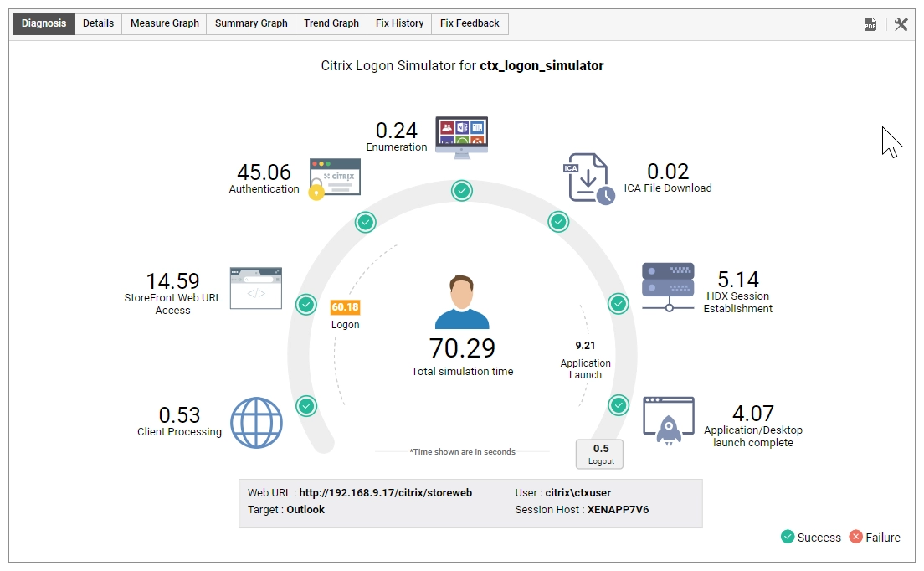Click the Authentication Citrix login icon
This screenshot has height=571, width=924.
coord(335,179)
